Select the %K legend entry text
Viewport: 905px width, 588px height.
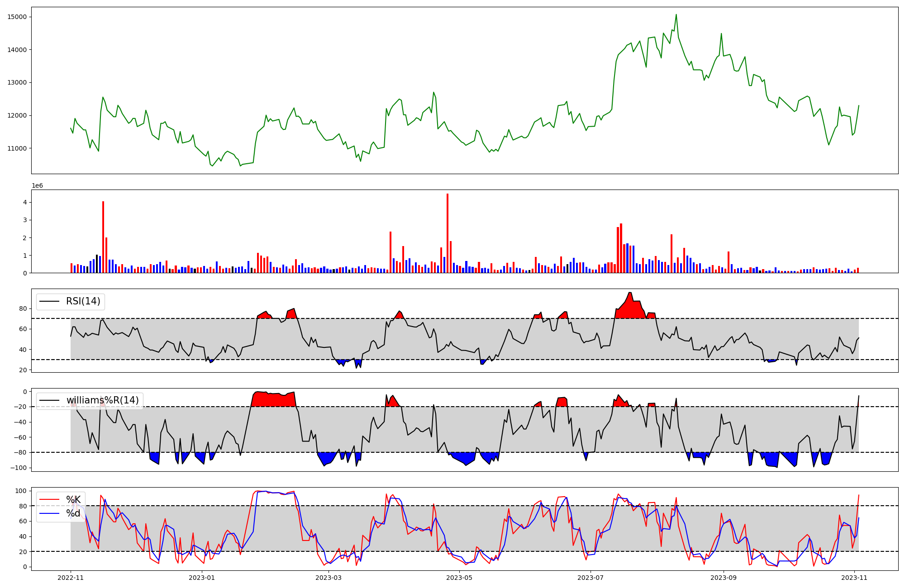point(73,499)
